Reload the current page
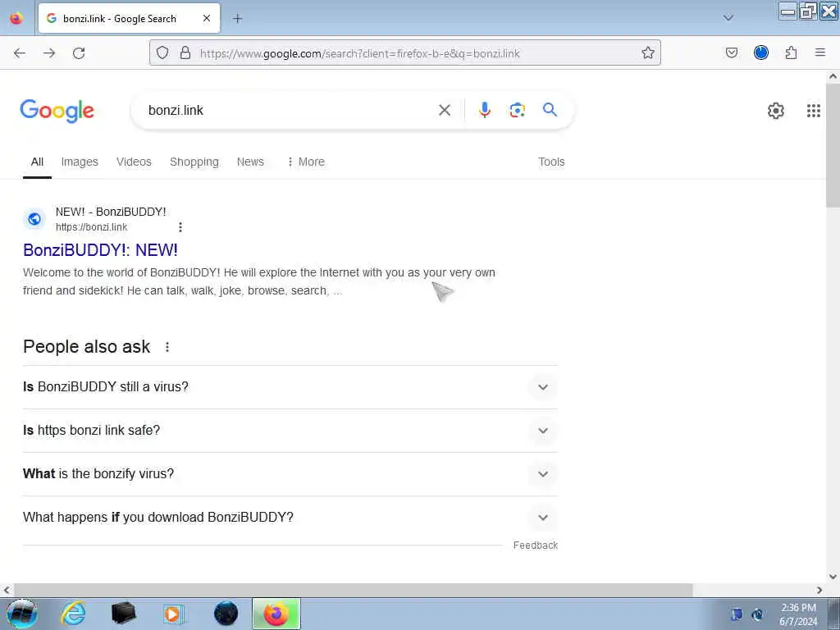The width and height of the screenshot is (840, 630). 79,53
